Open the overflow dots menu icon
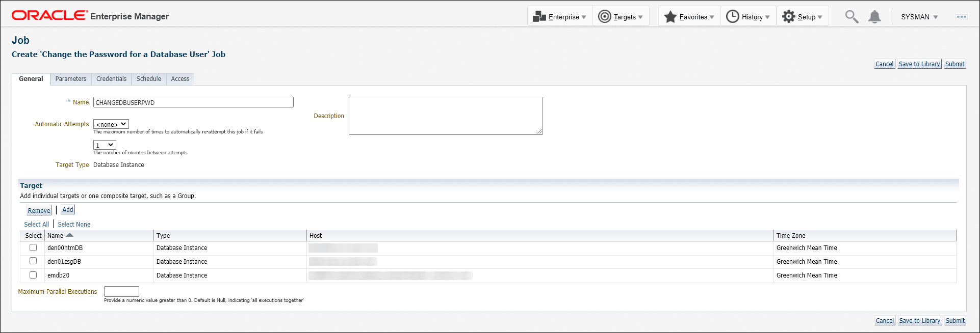Screen dimensions: 980x333 961,17
